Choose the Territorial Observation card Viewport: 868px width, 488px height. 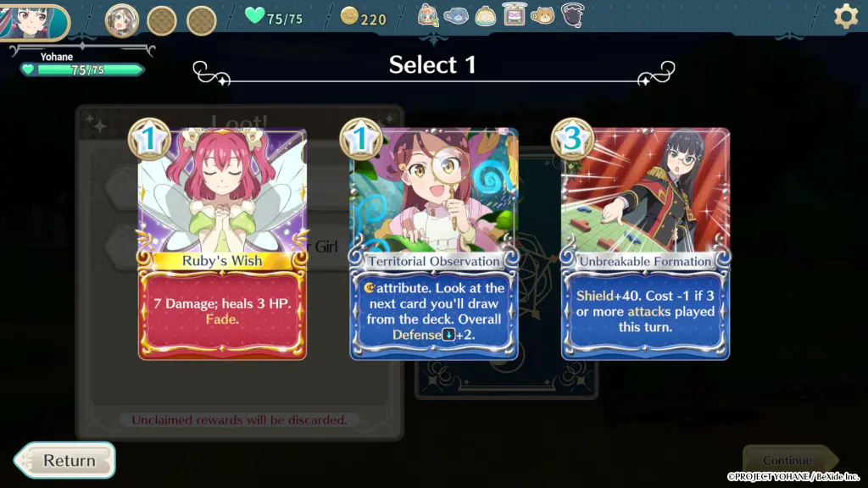click(433, 243)
